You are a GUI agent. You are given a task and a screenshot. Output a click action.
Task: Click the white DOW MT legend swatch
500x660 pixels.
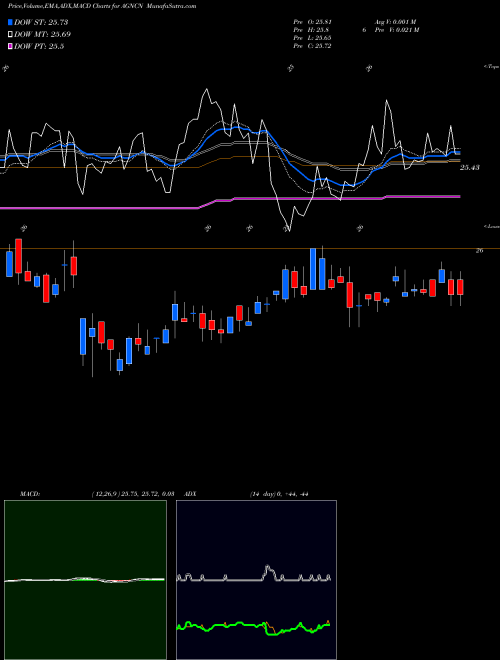point(11,35)
